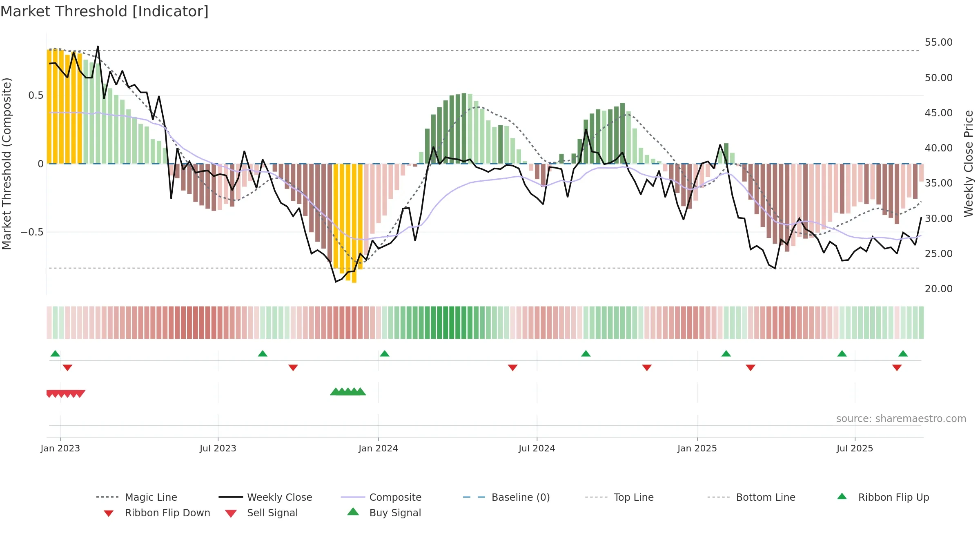Screen dimensions: 980x551
Task: Click the Ribbon Flip Down marker near Jun 2024
Action: click(x=513, y=368)
